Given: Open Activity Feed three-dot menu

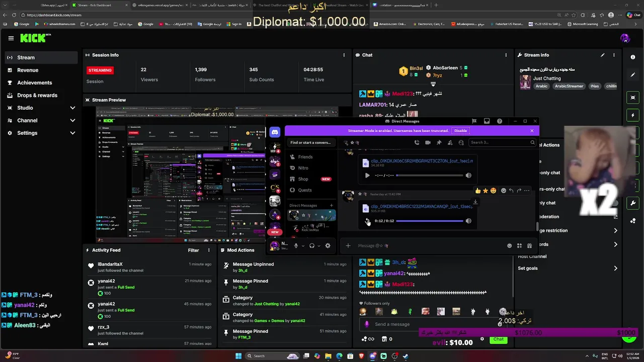Looking at the screenshot, I should coord(209,250).
